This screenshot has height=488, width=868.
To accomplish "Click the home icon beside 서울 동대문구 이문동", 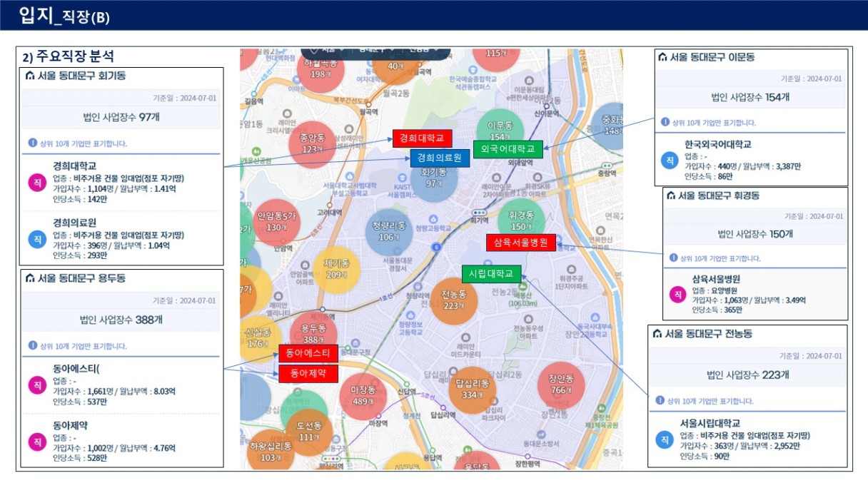I will click(662, 57).
